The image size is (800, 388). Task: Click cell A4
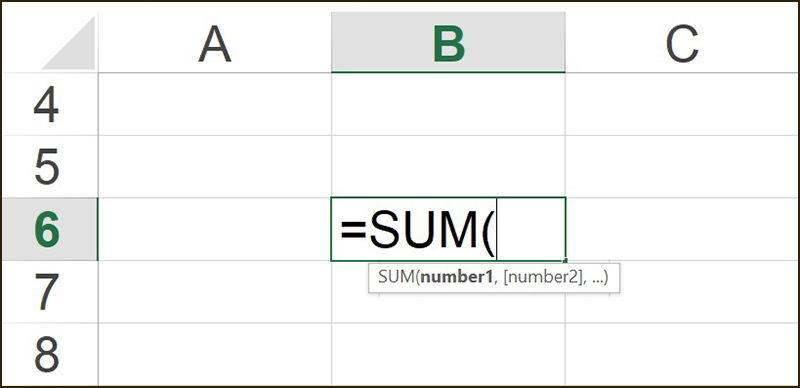coord(215,105)
